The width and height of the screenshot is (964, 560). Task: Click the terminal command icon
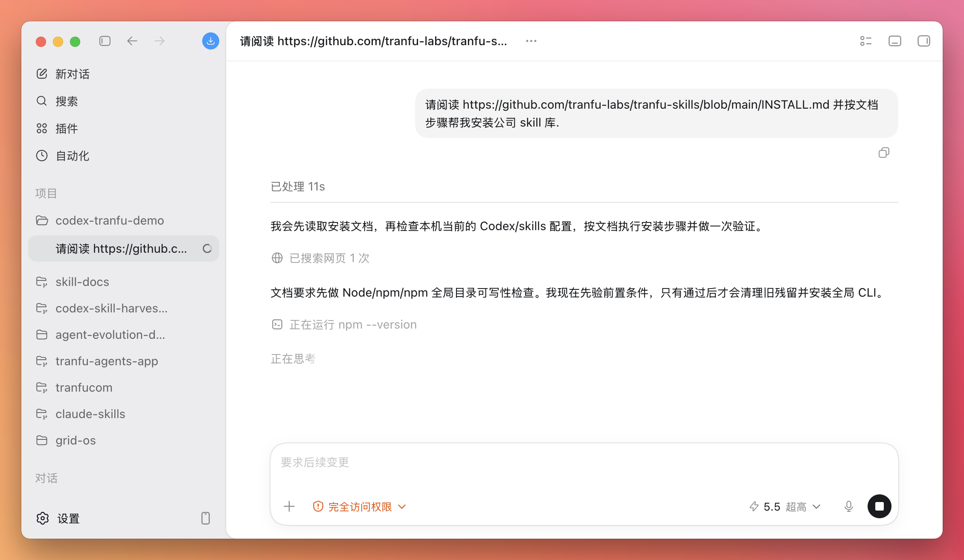click(277, 324)
